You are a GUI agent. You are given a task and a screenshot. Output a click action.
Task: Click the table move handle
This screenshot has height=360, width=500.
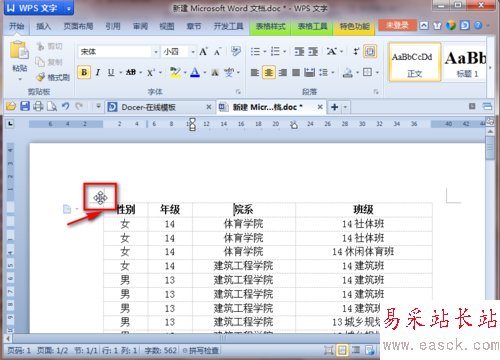click(x=100, y=198)
